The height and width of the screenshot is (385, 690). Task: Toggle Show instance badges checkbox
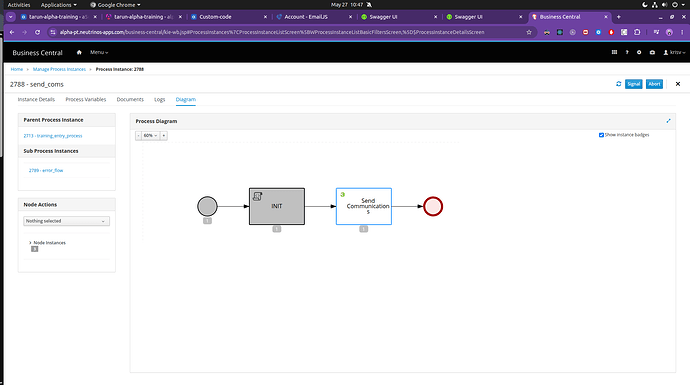coord(601,135)
